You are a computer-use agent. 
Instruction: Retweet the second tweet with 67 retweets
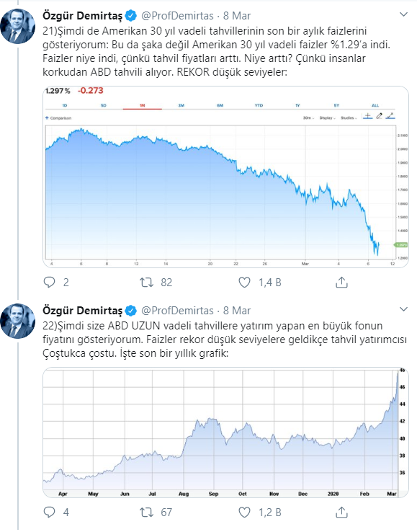point(147,512)
